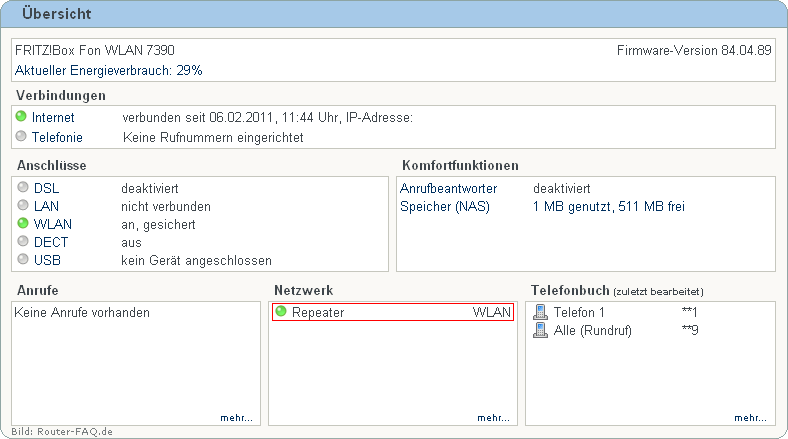Screen dimensions: 788x439
Task: Click the '1 MB genutzt, 511 MB frei' link
Action: 609,206
